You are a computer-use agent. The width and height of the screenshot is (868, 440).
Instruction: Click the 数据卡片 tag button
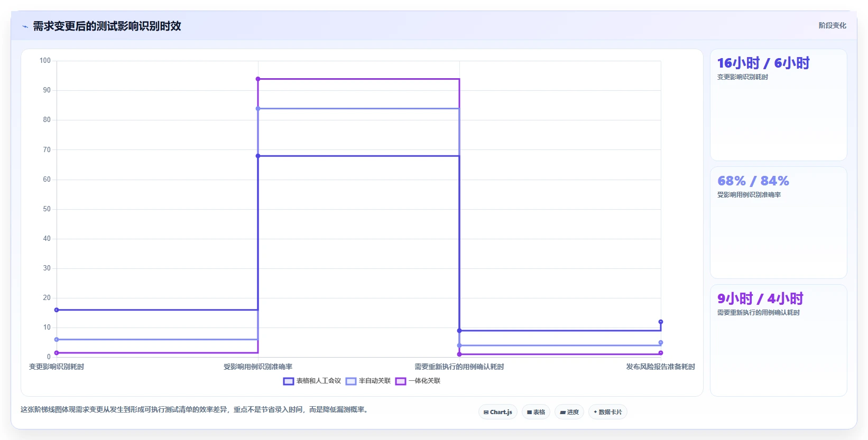pos(608,412)
